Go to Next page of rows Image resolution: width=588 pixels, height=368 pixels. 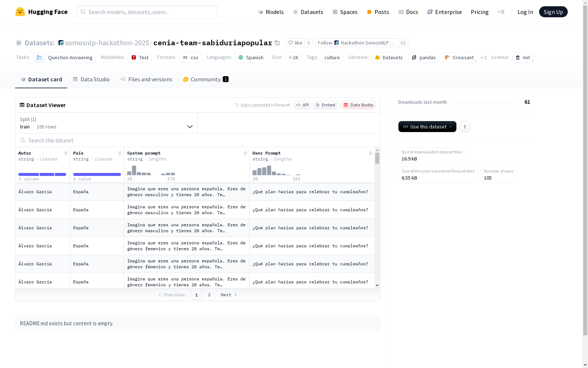tap(229, 295)
